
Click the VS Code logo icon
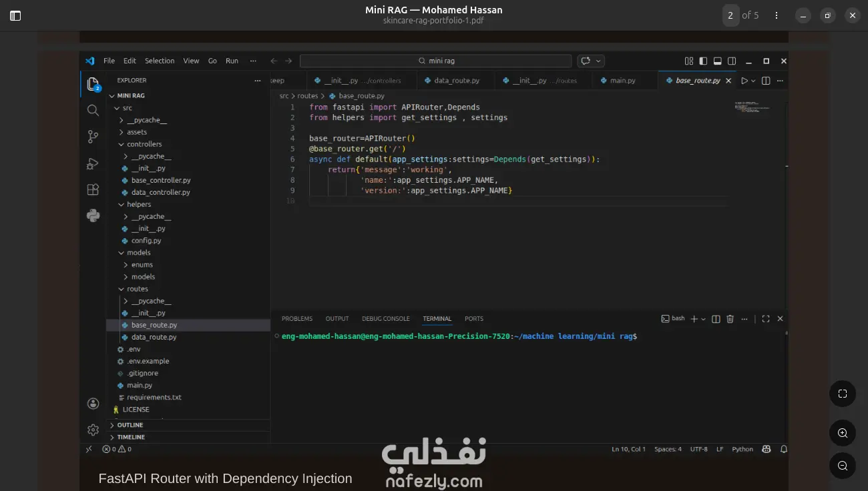(x=90, y=61)
